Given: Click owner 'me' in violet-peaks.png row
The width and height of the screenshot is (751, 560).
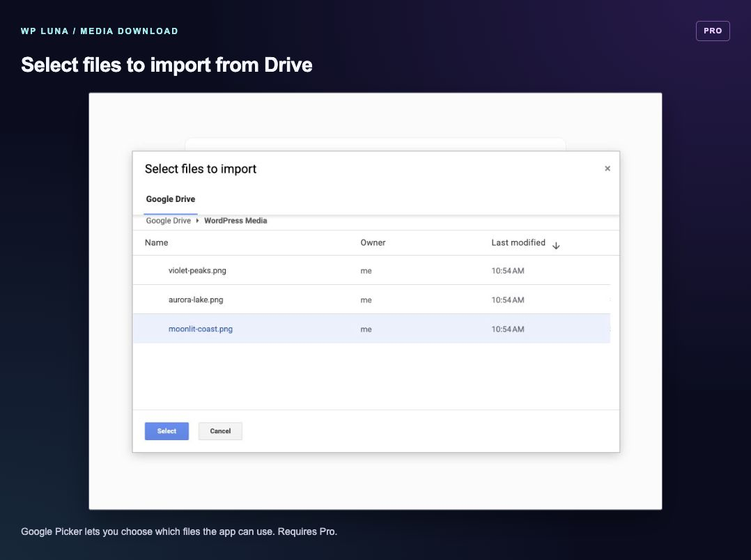Looking at the screenshot, I should click(x=366, y=271).
